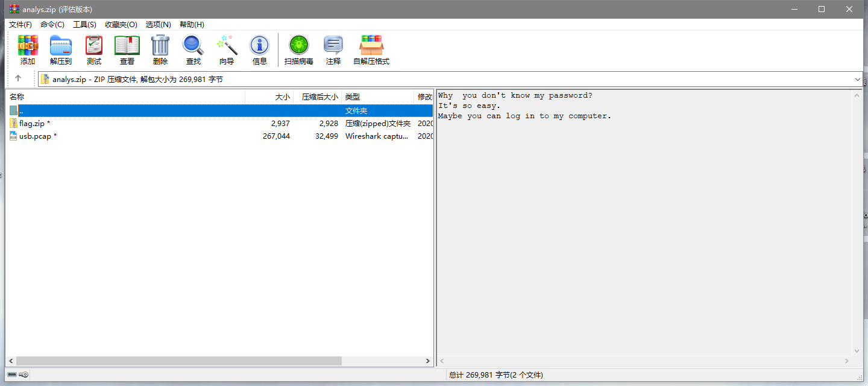The height and width of the screenshot is (386, 868).
Task: Close the analys.zip WinRAR window
Action: (x=849, y=9)
